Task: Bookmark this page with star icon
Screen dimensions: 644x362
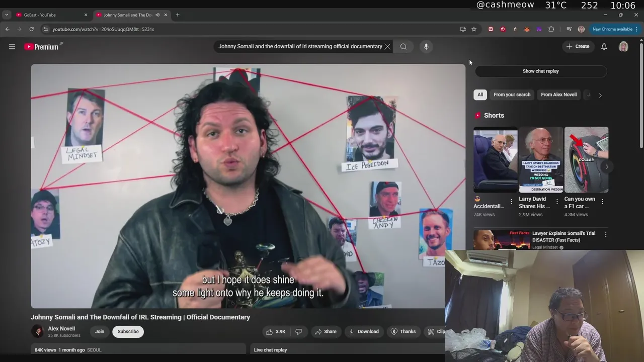Action: pyautogui.click(x=474, y=29)
